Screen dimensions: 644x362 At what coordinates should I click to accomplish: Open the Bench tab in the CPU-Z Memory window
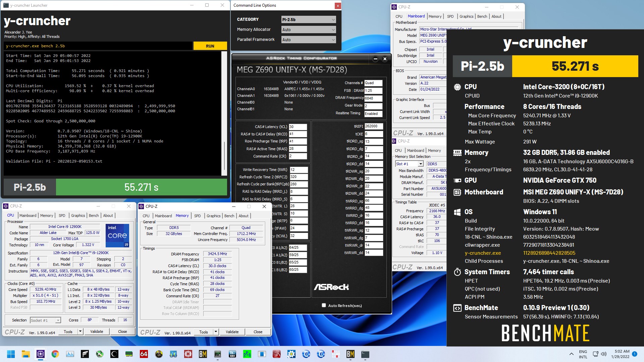[229, 216]
